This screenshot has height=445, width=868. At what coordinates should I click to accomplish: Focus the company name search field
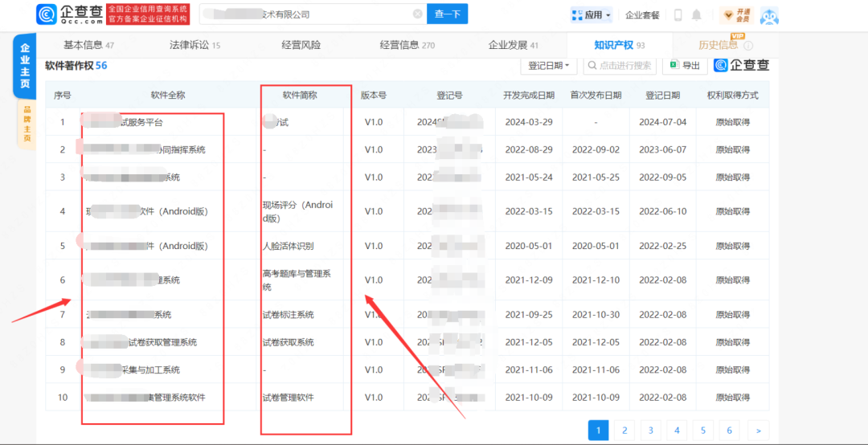313,14
